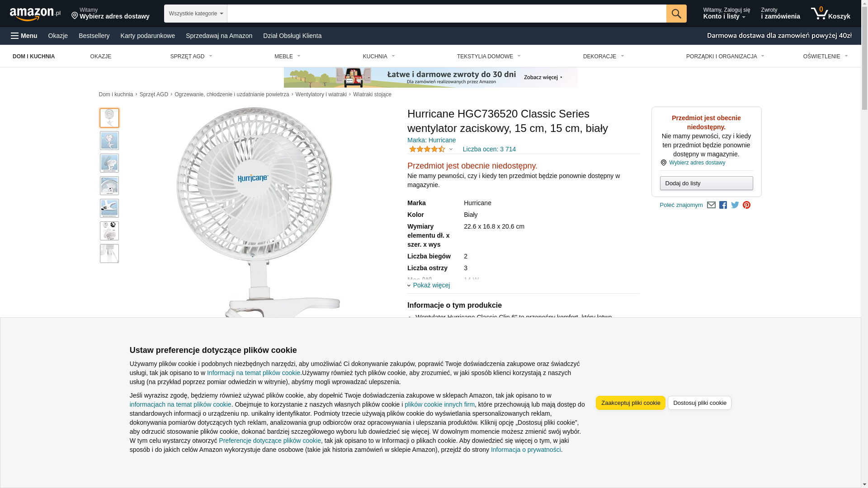Open Karty podarunkowe menu item
868x488 pixels.
148,36
